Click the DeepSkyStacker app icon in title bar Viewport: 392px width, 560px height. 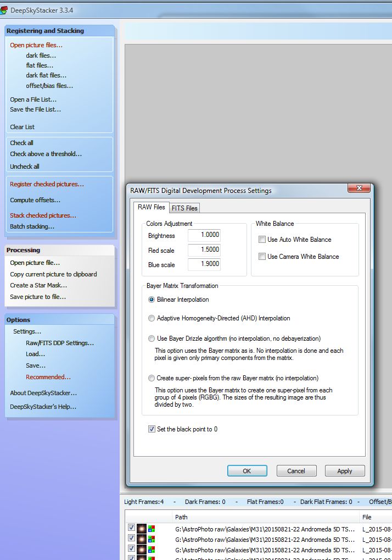pyautogui.click(x=3, y=10)
